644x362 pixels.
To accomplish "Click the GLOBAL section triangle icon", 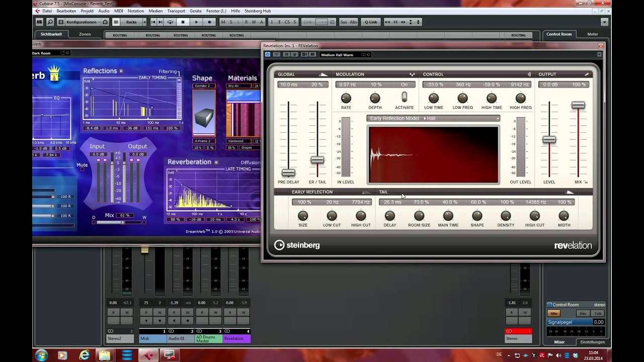I will tap(324, 74).
